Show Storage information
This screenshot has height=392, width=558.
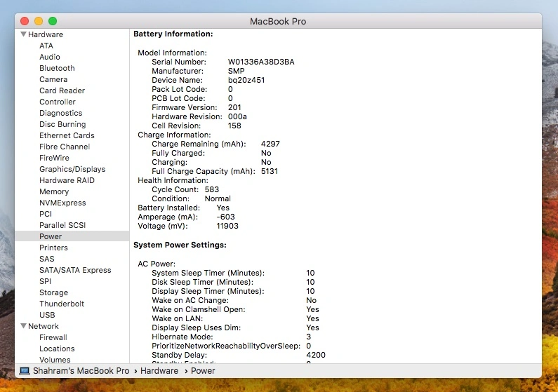[x=54, y=292]
